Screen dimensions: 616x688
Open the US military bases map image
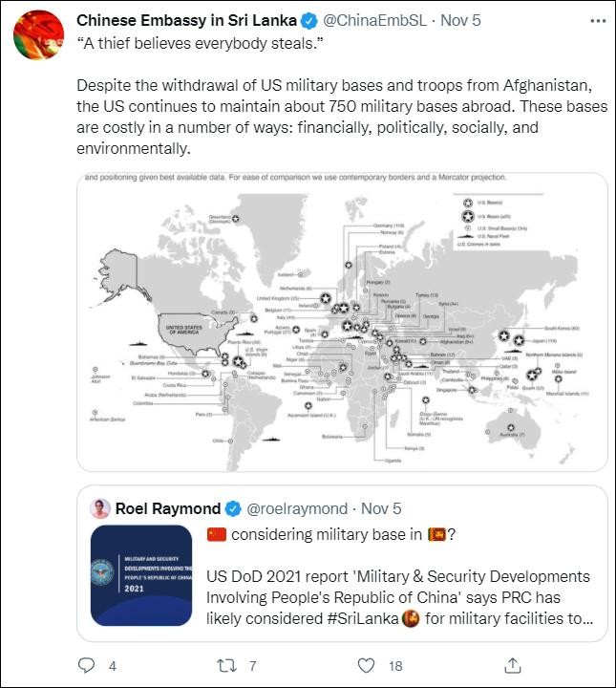point(341,321)
